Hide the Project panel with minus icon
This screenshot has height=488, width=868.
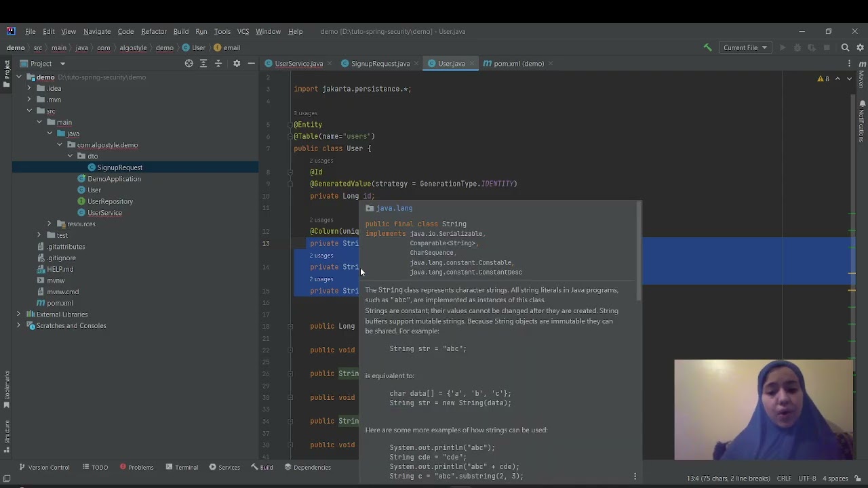point(251,64)
